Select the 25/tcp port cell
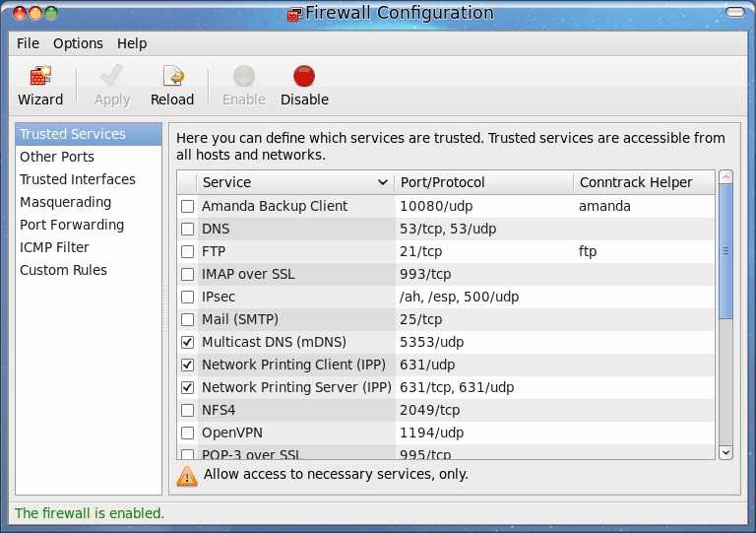The height and width of the screenshot is (533, 756). [x=484, y=320]
